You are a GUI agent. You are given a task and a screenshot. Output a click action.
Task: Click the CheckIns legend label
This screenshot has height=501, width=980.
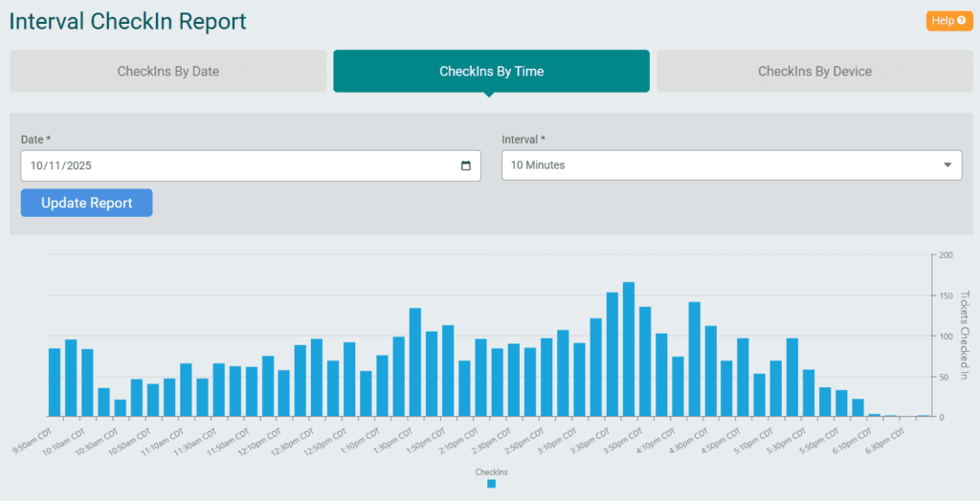coord(491,472)
